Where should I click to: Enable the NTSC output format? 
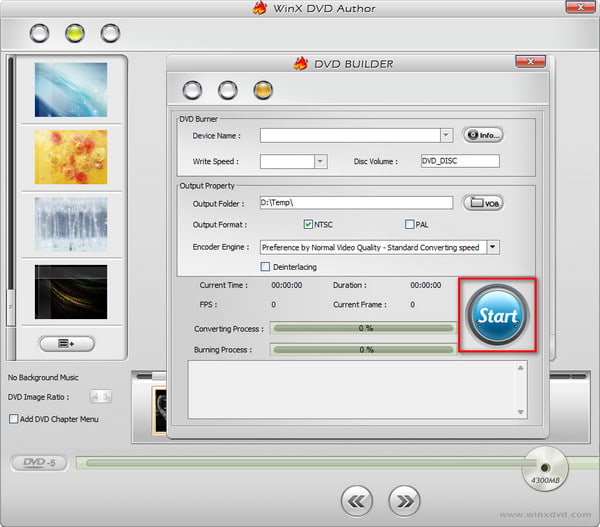308,224
